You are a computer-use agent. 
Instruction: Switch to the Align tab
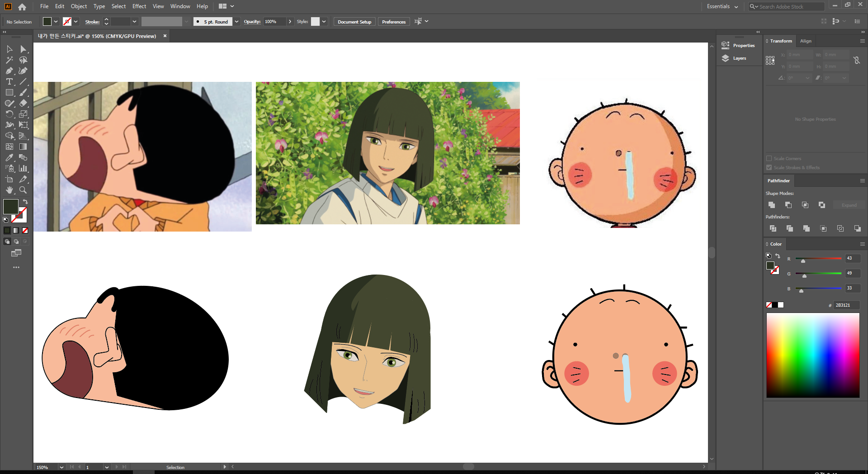(806, 41)
